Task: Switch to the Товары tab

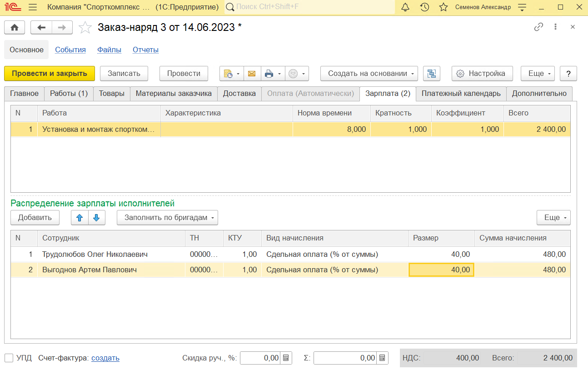Action: [x=112, y=94]
